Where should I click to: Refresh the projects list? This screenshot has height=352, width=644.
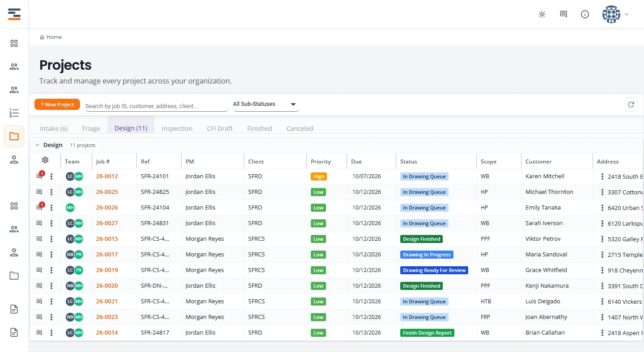631,105
